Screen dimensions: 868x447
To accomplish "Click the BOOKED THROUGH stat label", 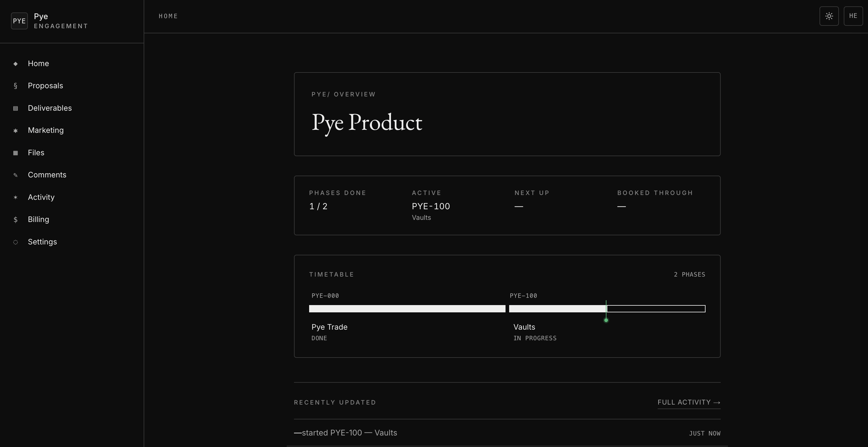I will click(655, 193).
